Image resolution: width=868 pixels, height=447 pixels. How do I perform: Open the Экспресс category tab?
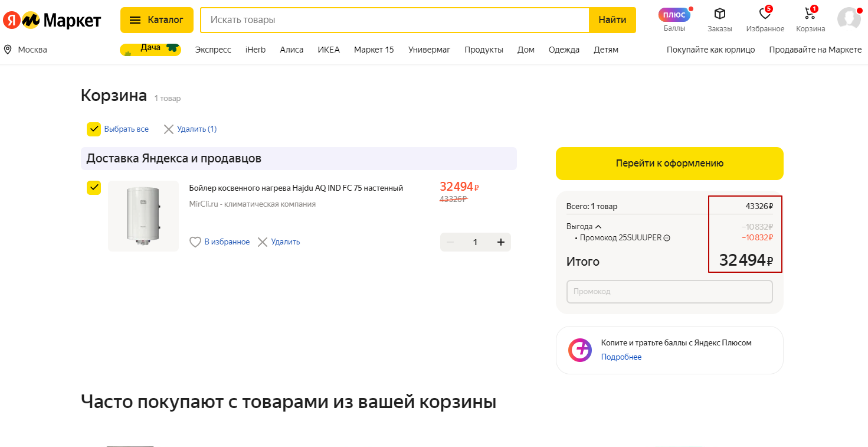[213, 50]
